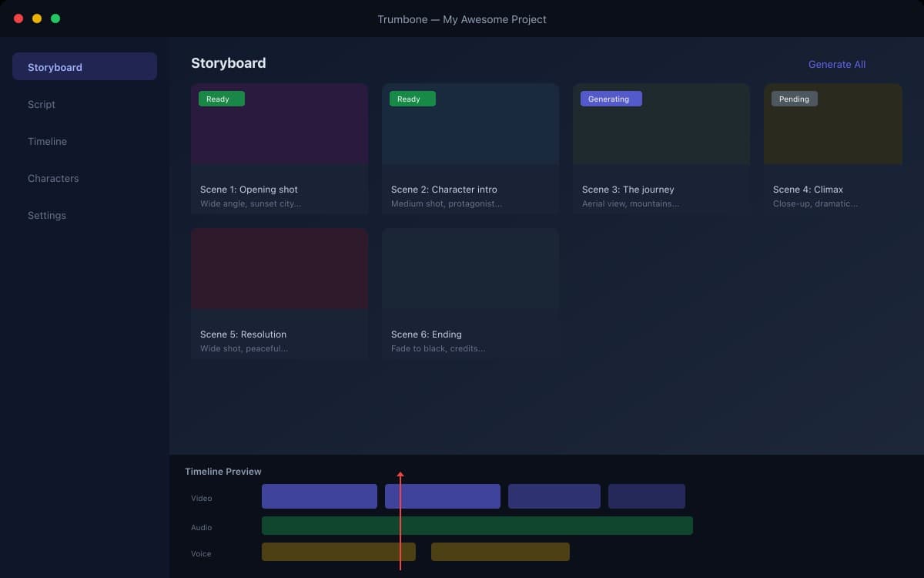Click the Generate All link

tap(837, 64)
